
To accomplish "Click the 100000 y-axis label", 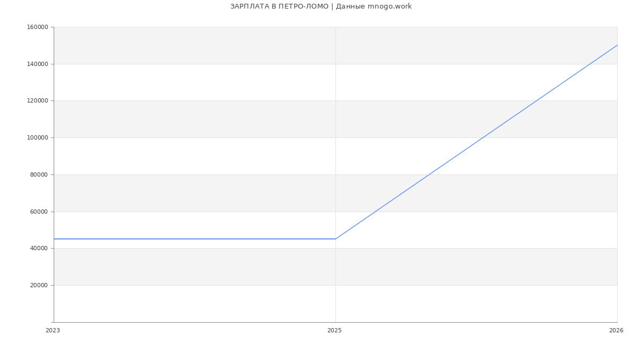I will coord(39,138).
